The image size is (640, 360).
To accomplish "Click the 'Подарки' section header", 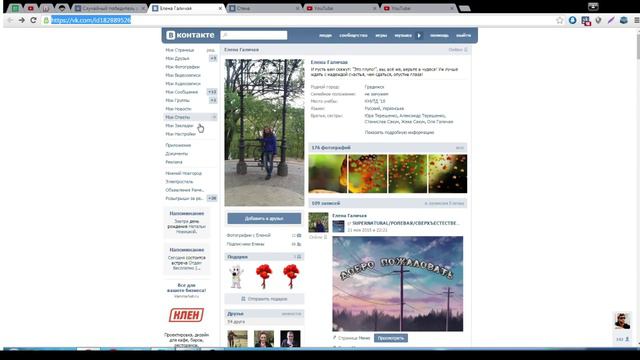I will click(264, 257).
